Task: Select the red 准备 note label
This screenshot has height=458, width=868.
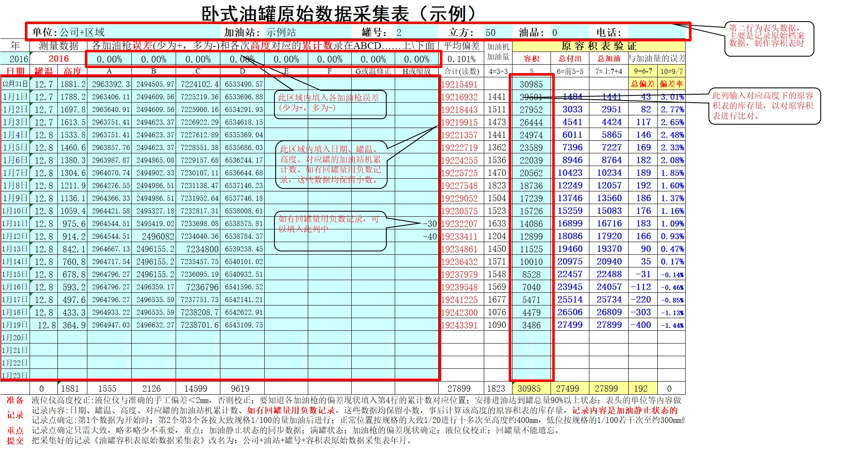Action: coord(15,400)
